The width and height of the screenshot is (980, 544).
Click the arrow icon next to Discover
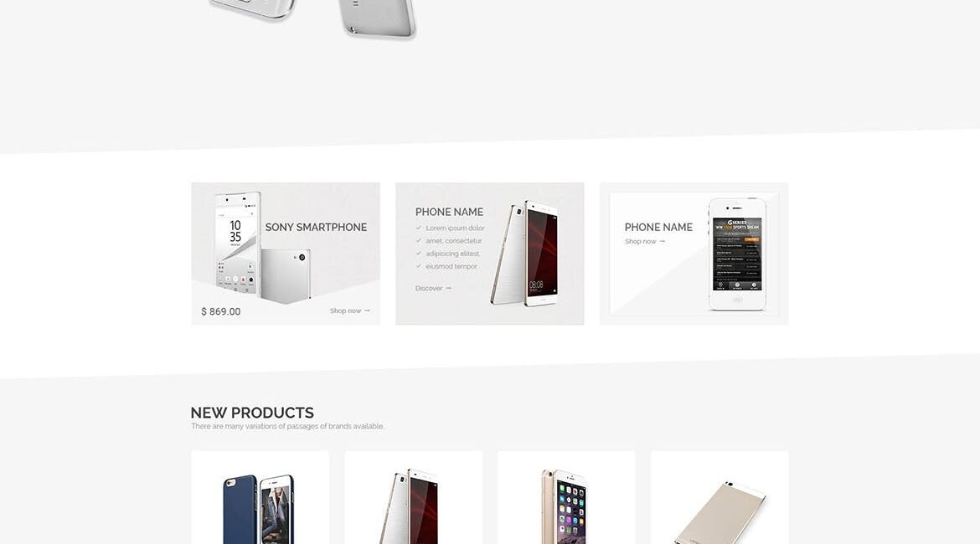point(448,289)
